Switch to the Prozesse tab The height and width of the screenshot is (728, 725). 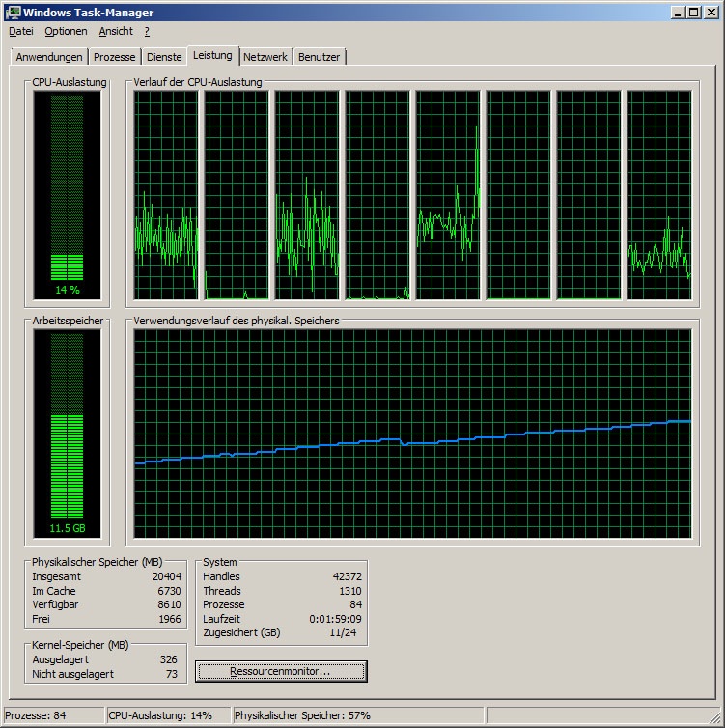[x=115, y=57]
